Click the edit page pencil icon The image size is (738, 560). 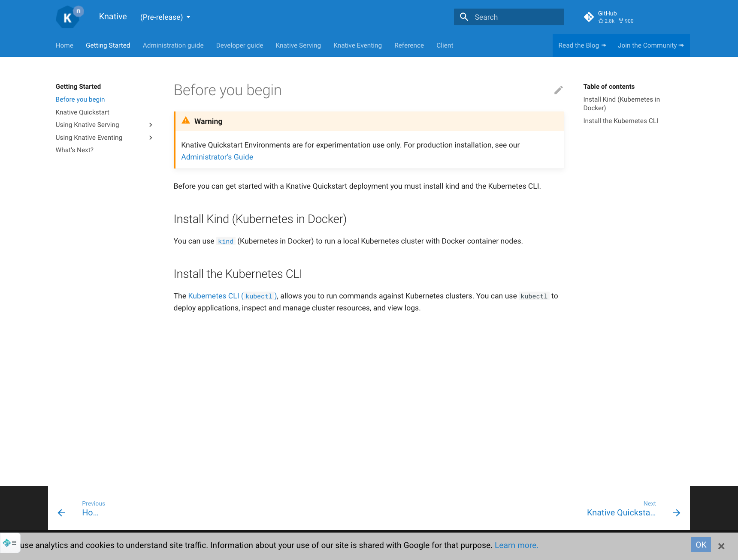(558, 90)
